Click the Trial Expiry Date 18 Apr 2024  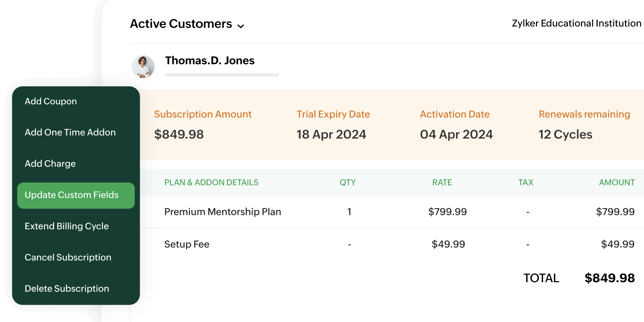click(331, 134)
